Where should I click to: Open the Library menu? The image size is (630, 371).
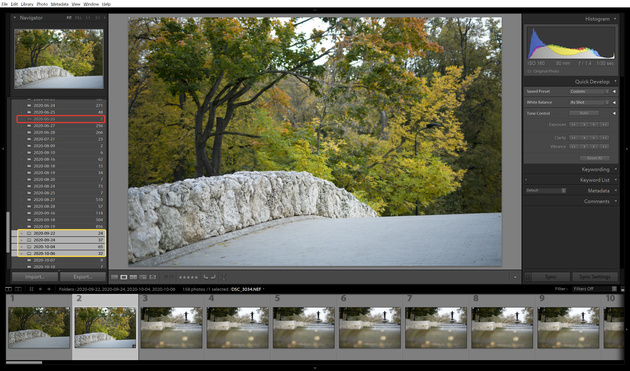27,4
